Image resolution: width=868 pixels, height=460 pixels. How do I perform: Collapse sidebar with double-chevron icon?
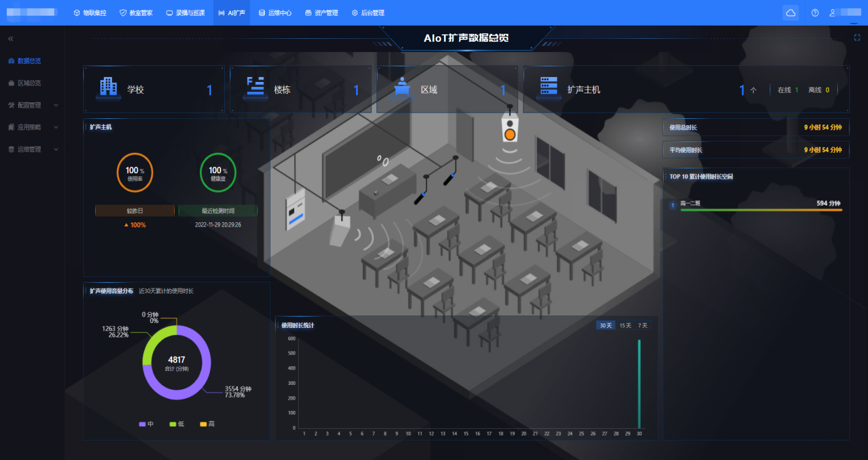coord(11,39)
